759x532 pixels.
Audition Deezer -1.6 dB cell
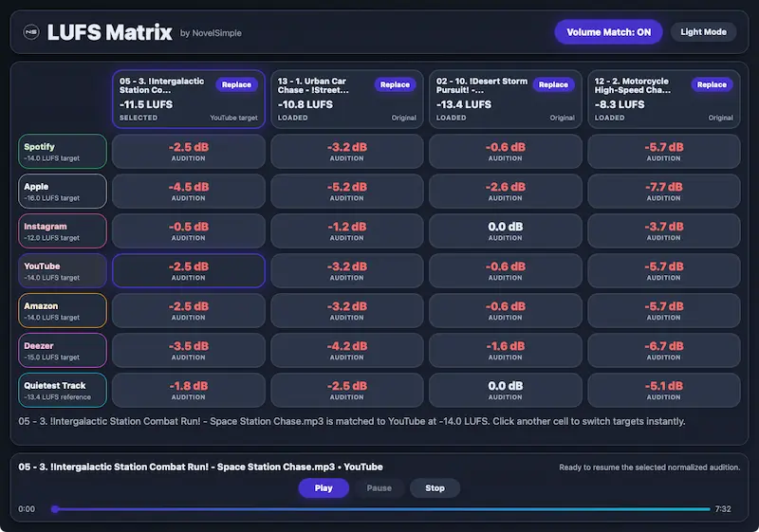pyautogui.click(x=506, y=350)
